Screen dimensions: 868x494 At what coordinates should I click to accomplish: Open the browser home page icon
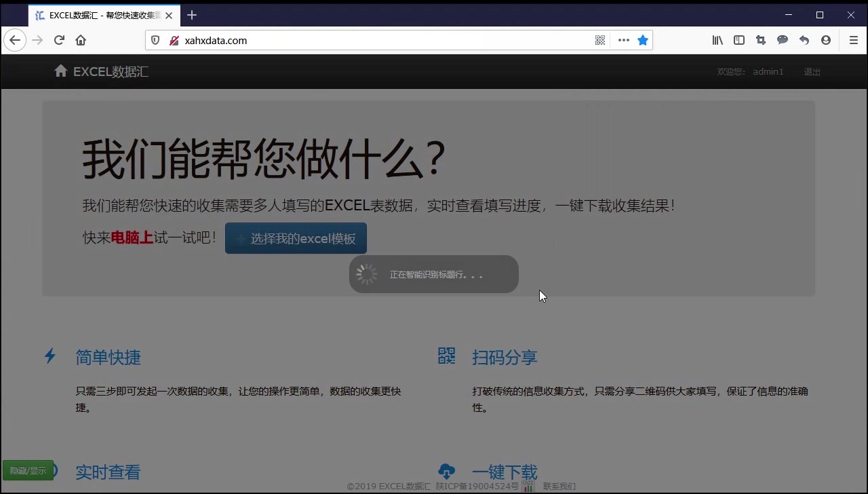click(x=81, y=40)
